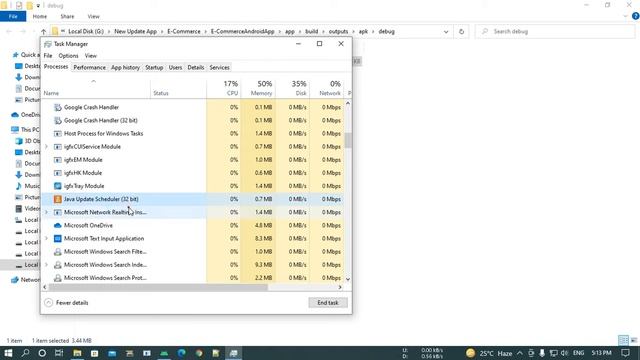Click E-CommerceAndroidApp in the address path

click(x=242, y=31)
